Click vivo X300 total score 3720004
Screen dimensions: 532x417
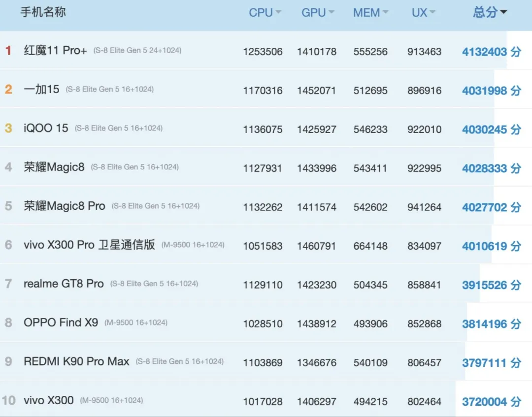click(x=491, y=402)
